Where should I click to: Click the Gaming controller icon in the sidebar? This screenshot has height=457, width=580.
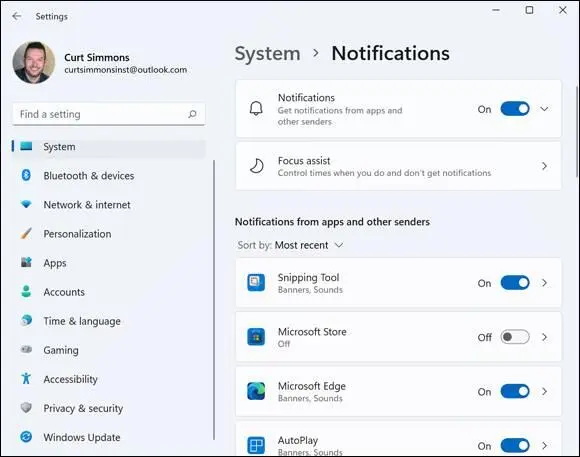26,350
